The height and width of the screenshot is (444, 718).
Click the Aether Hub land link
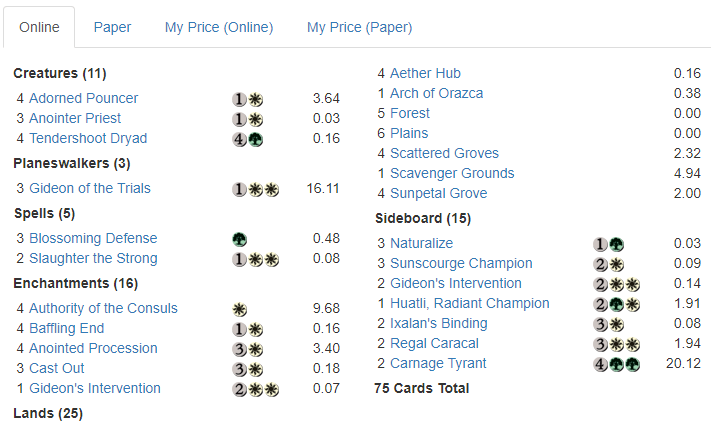[x=425, y=73]
